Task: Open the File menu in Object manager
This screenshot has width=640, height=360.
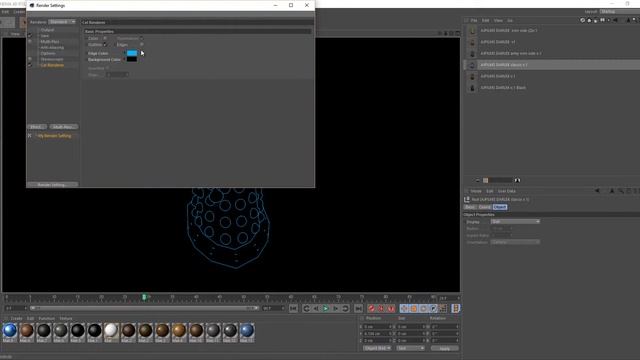Action: pos(474,20)
